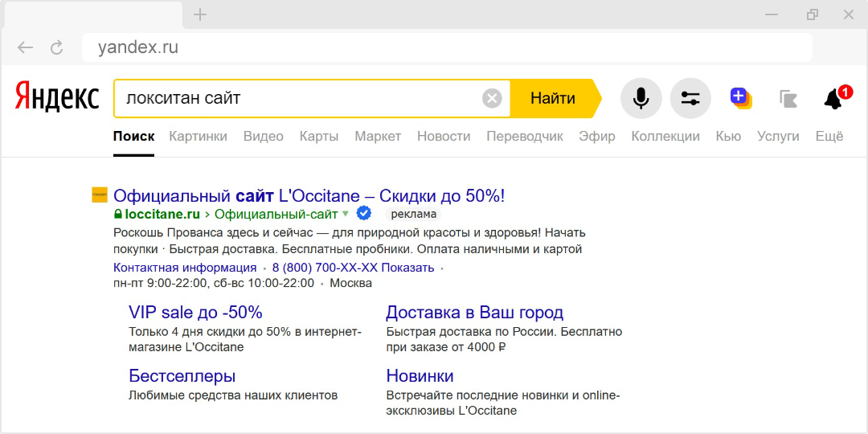Open Контактная информация link
Image resolution: width=868 pixels, height=434 pixels.
[x=185, y=268]
